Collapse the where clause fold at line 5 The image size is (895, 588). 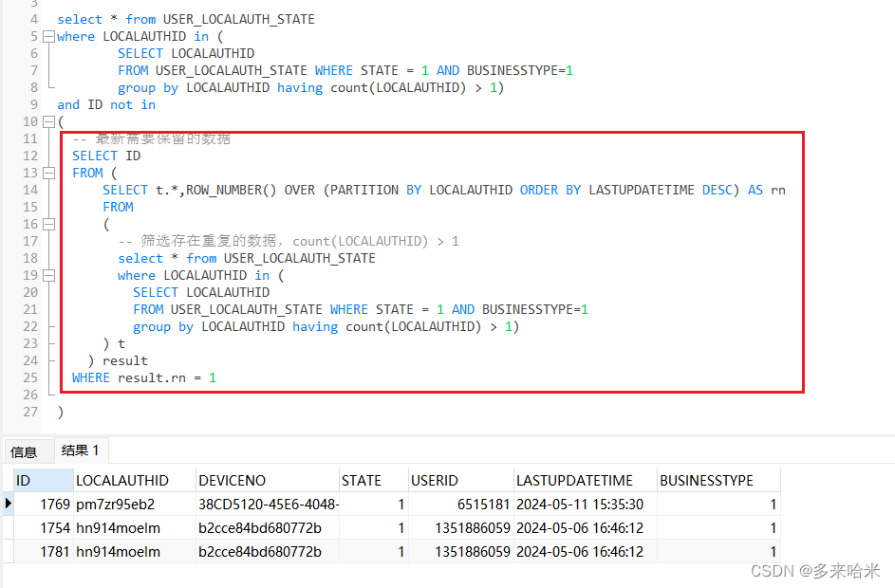48,36
